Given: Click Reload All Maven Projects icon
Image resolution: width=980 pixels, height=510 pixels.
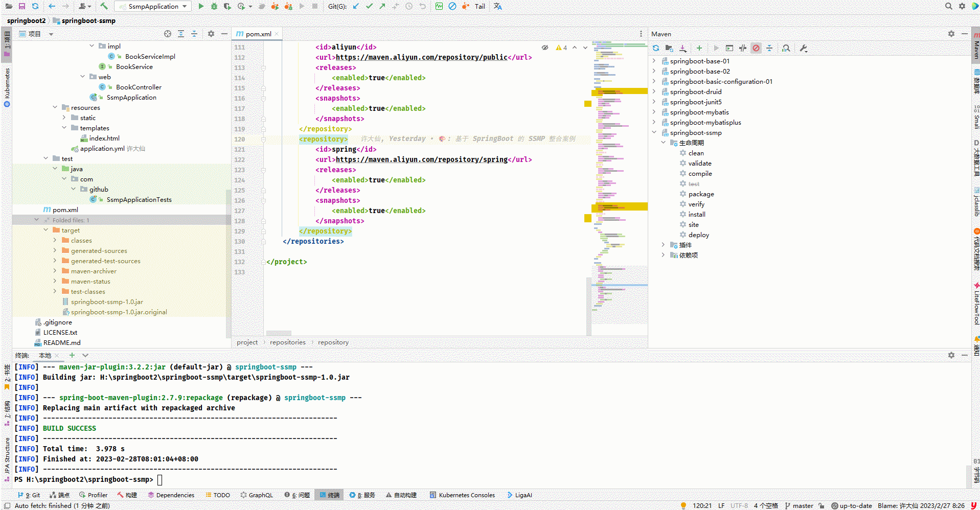Looking at the screenshot, I should 656,48.
